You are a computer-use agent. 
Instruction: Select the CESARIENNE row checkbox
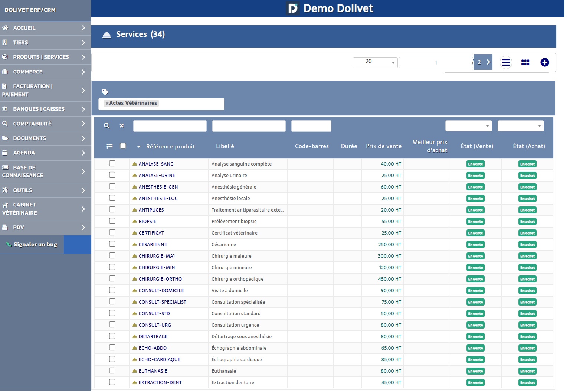tap(112, 244)
